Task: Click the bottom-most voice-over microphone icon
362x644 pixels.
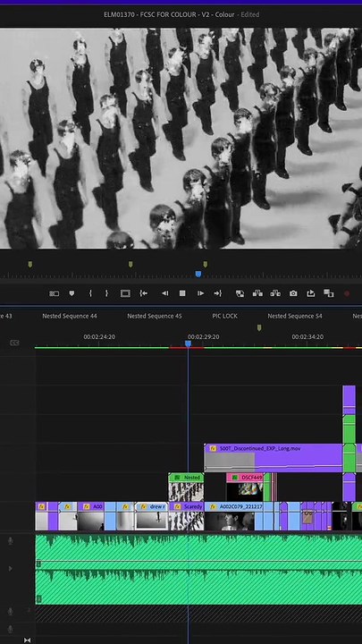Action: [x=11, y=629]
